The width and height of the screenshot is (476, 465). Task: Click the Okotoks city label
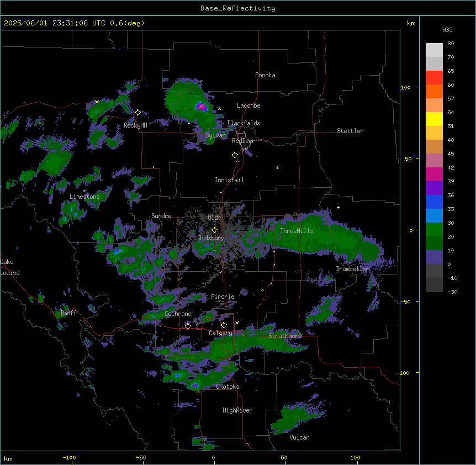click(x=228, y=387)
